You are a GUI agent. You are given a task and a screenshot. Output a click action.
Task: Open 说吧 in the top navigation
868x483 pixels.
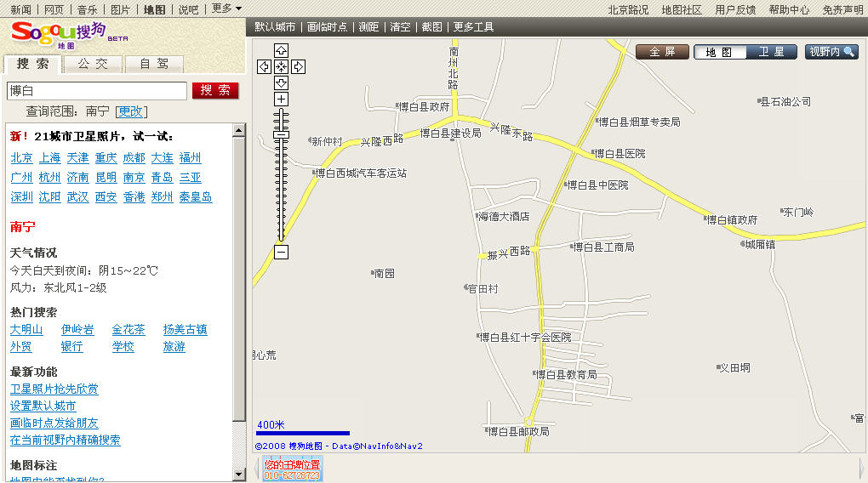point(188,9)
